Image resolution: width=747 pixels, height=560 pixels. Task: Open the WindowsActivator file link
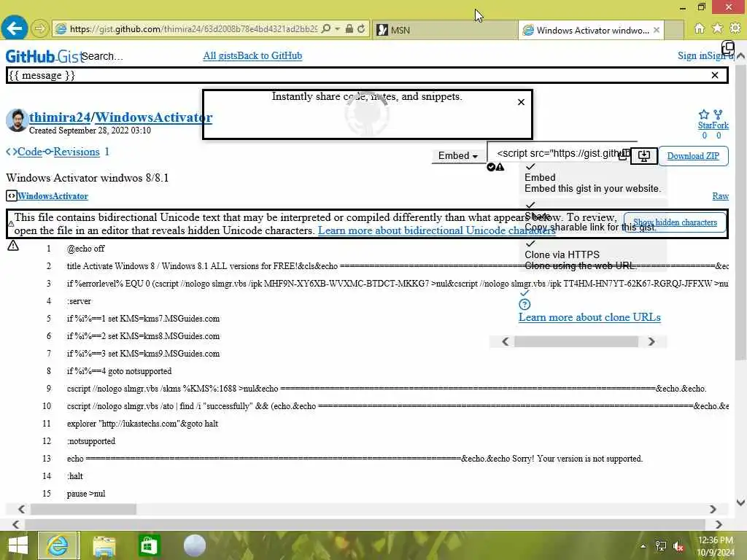53,195
